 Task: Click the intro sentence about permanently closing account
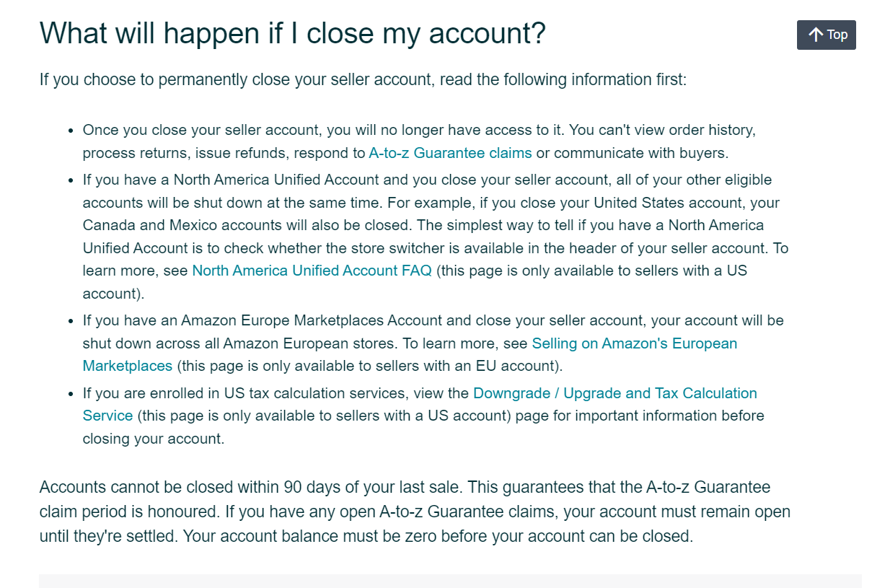tap(364, 79)
